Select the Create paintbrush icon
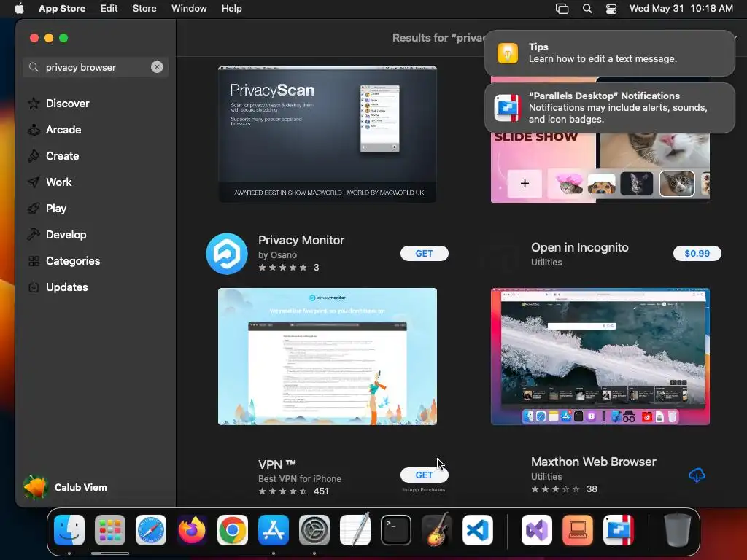This screenshot has height=560, width=747. click(34, 156)
